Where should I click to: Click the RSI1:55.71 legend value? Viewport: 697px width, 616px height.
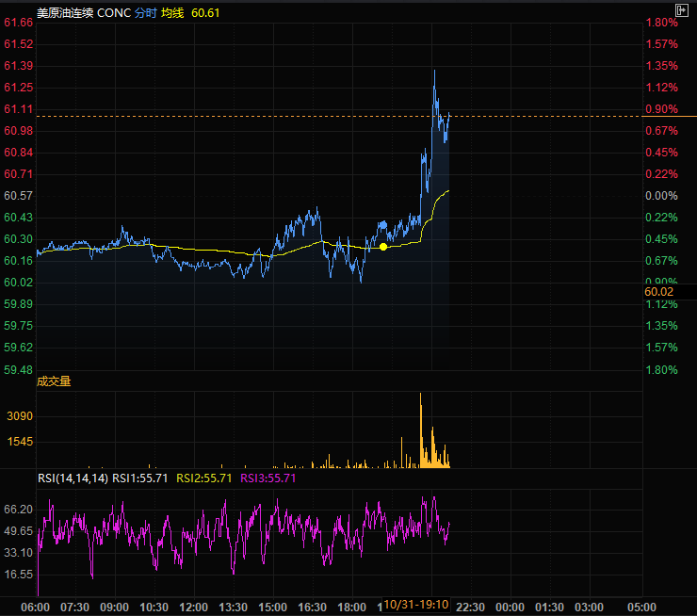coord(139,478)
